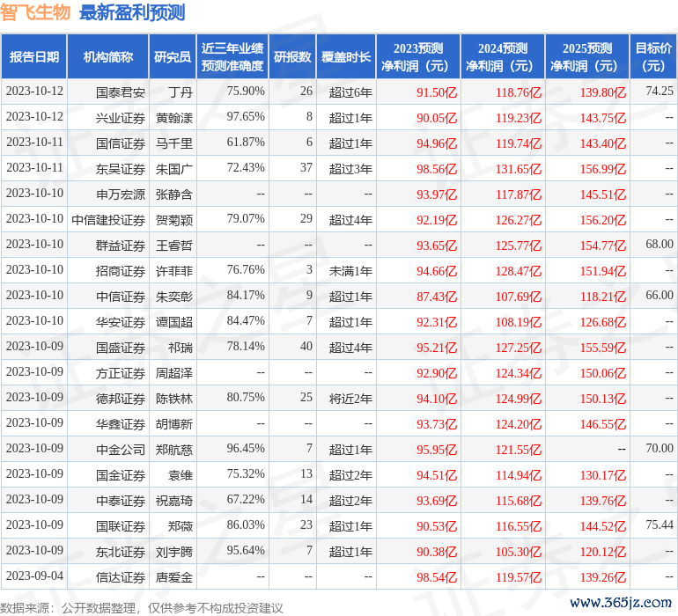Open the www.365jz.com website link
Image resolution: width=678 pixels, height=616 pixels.
[x=621, y=602]
